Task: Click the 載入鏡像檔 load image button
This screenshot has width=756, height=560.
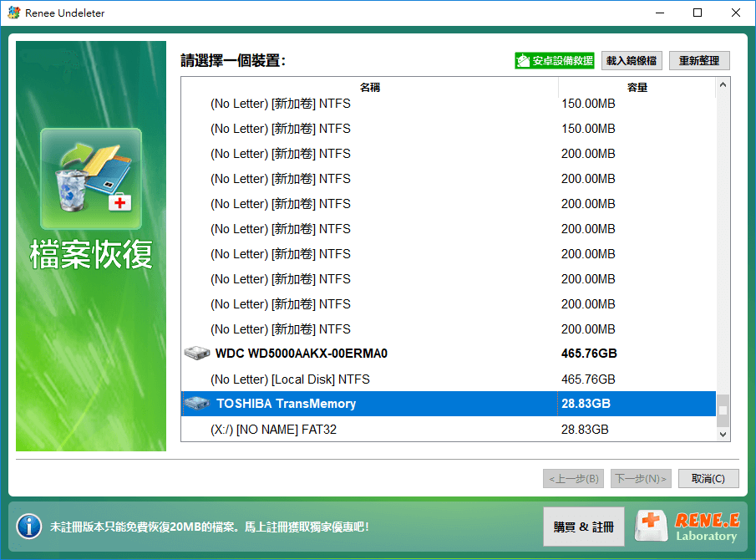Action: (x=632, y=61)
